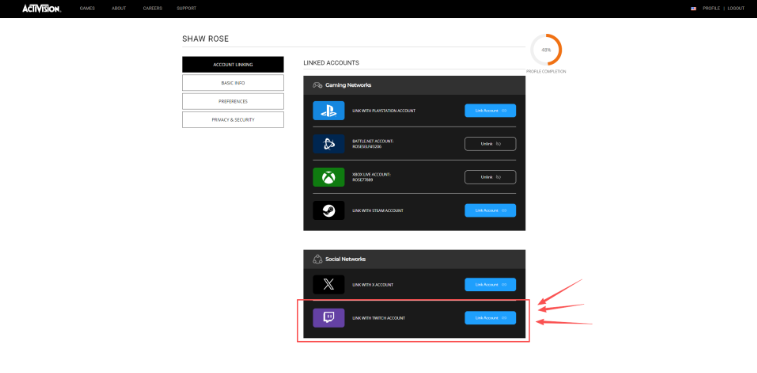Unlink the Xbox Live account
This screenshot has height=373, width=757.
coord(490,177)
